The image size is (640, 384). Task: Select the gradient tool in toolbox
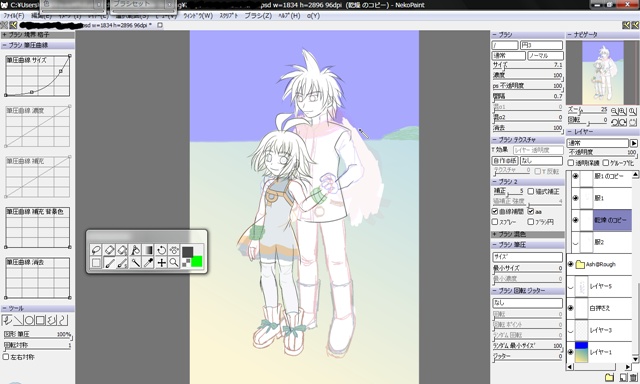148,250
